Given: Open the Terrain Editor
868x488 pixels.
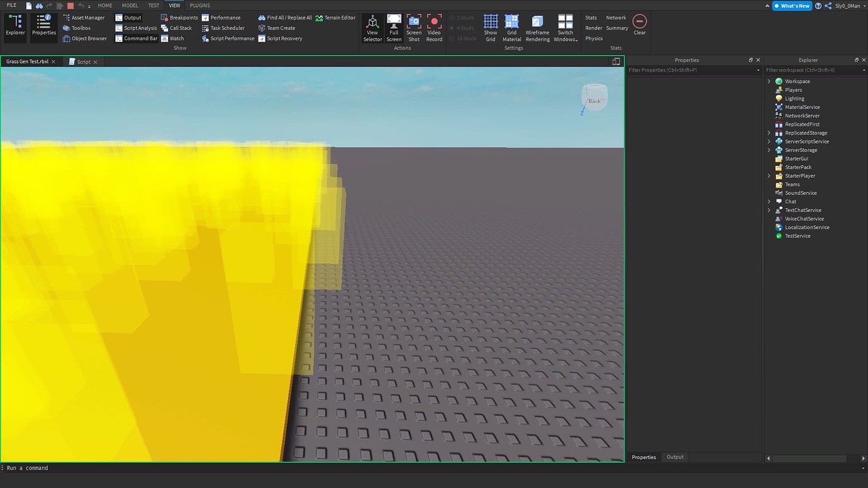Looking at the screenshot, I should coord(335,18).
